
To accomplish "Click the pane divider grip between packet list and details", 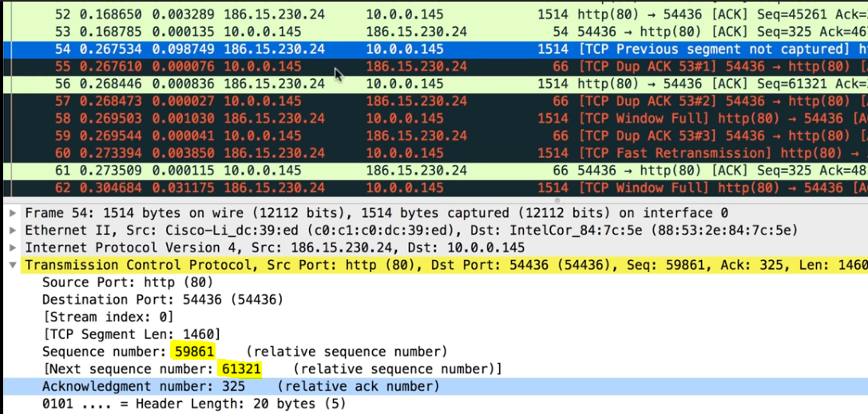I will (x=557, y=200).
